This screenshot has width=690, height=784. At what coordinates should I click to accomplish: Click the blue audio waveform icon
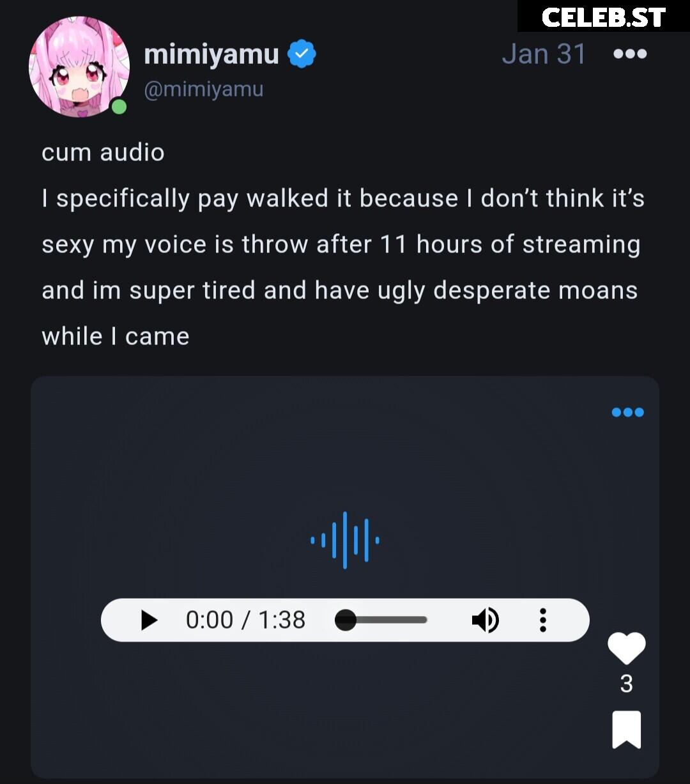click(x=345, y=540)
